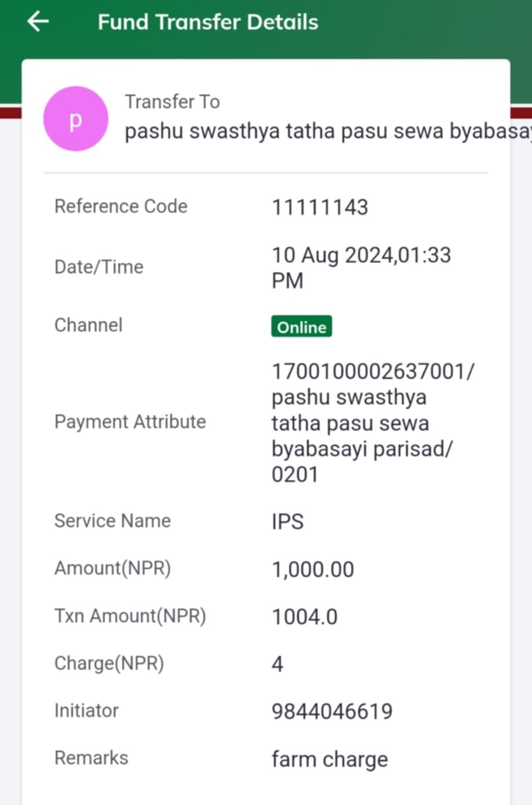Tap the reference code 11111143

(320, 207)
